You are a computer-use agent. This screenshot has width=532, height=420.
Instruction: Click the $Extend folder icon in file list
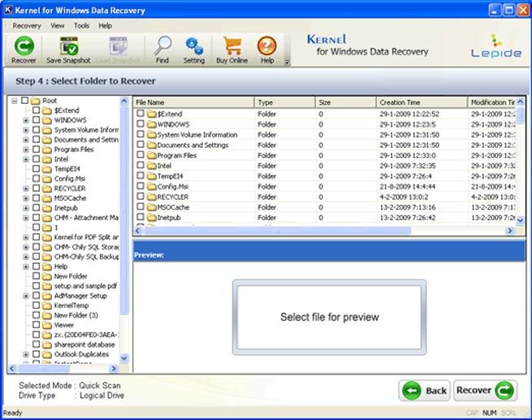coord(152,114)
